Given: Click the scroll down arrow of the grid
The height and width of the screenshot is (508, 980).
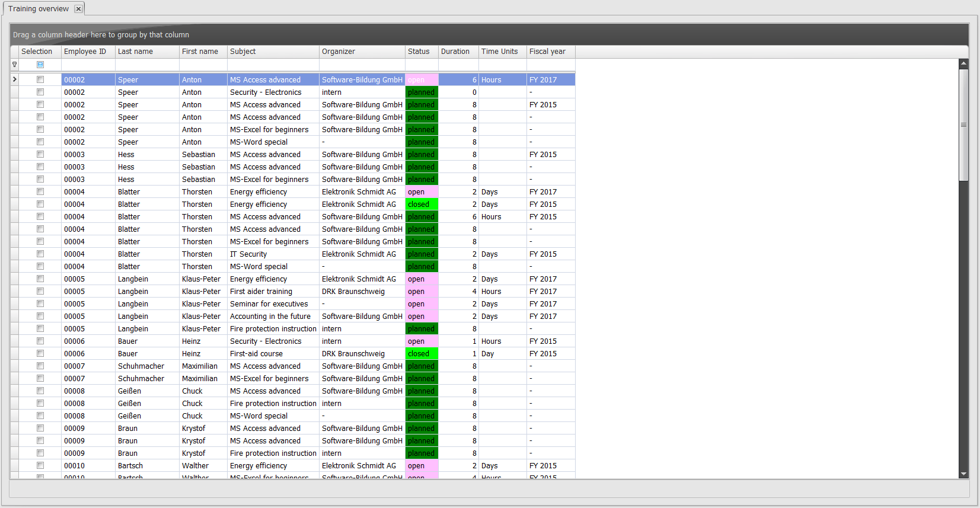Looking at the screenshot, I should [x=963, y=474].
